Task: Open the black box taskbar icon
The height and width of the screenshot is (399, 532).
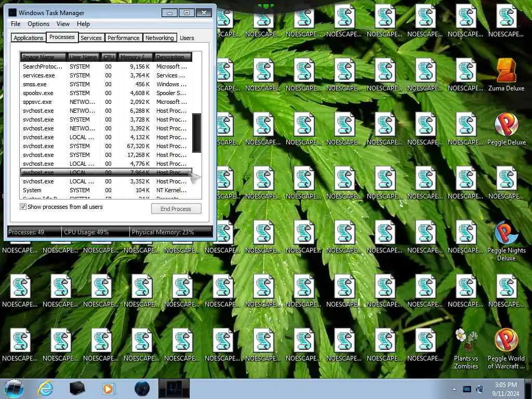Action: pyautogui.click(x=77, y=389)
